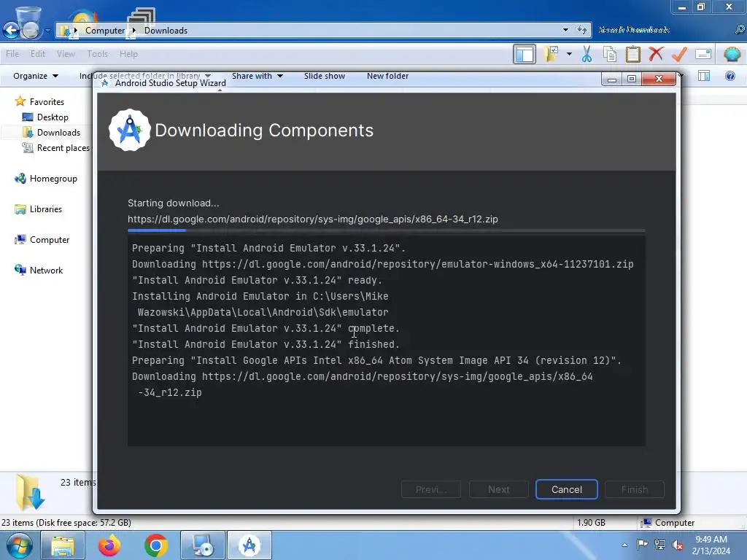Open File Explorer from taskbar
This screenshot has height=560, width=747.
[63, 545]
